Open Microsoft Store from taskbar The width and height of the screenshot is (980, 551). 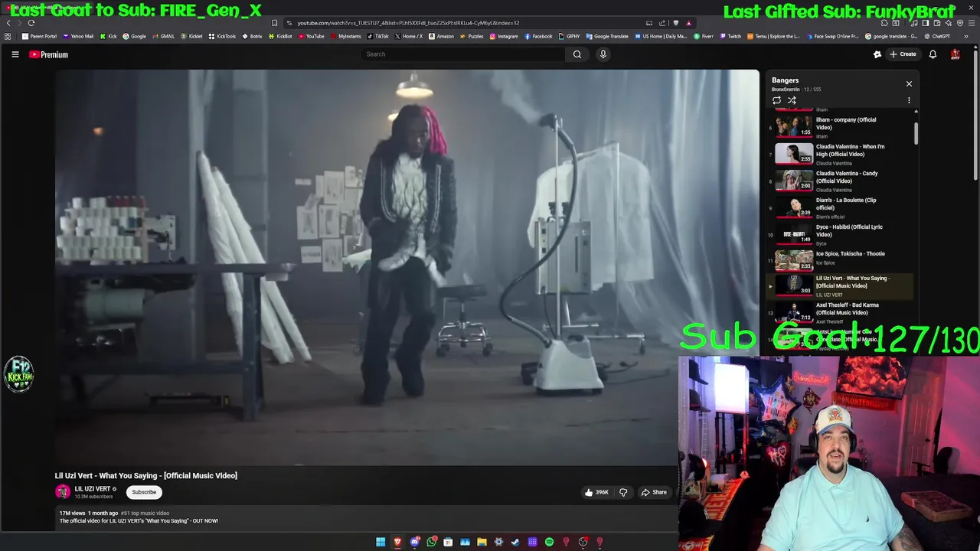(x=448, y=542)
